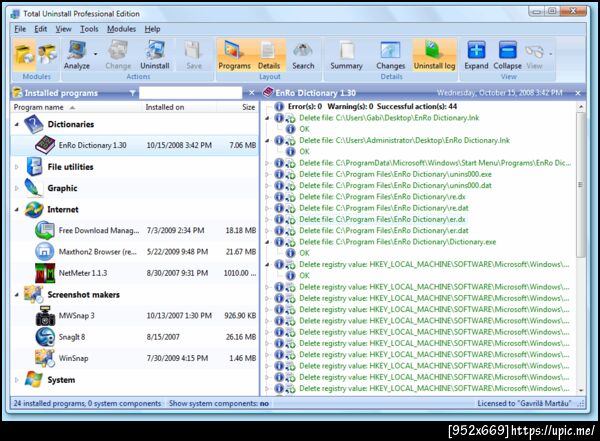Sort by the Installed on column header
This screenshot has height=441, width=600.
coord(179,108)
